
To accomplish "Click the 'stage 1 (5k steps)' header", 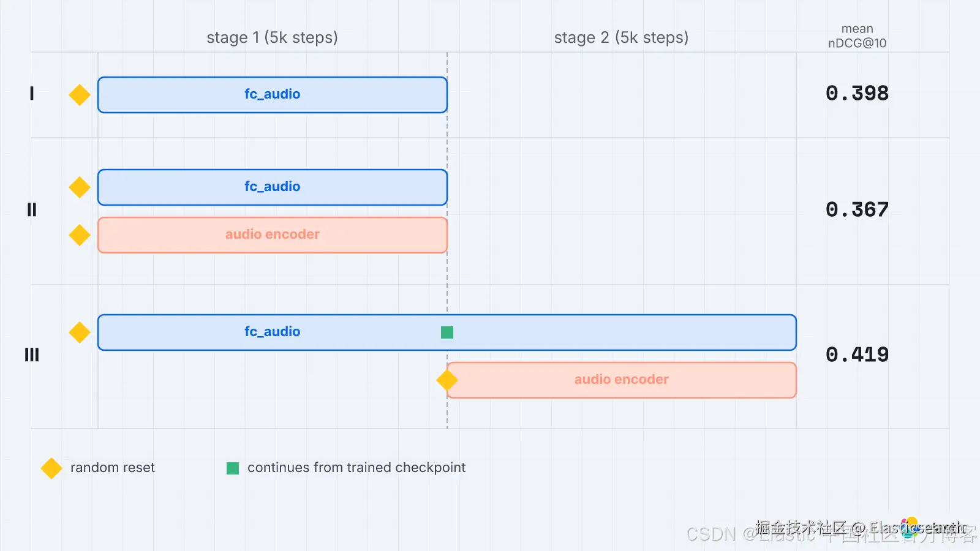I will coord(273,38).
